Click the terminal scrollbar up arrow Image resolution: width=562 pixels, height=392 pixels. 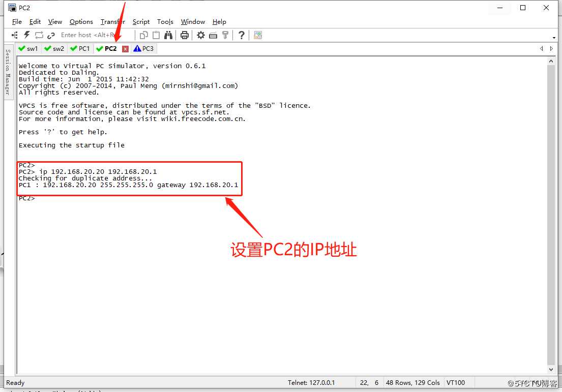551,61
